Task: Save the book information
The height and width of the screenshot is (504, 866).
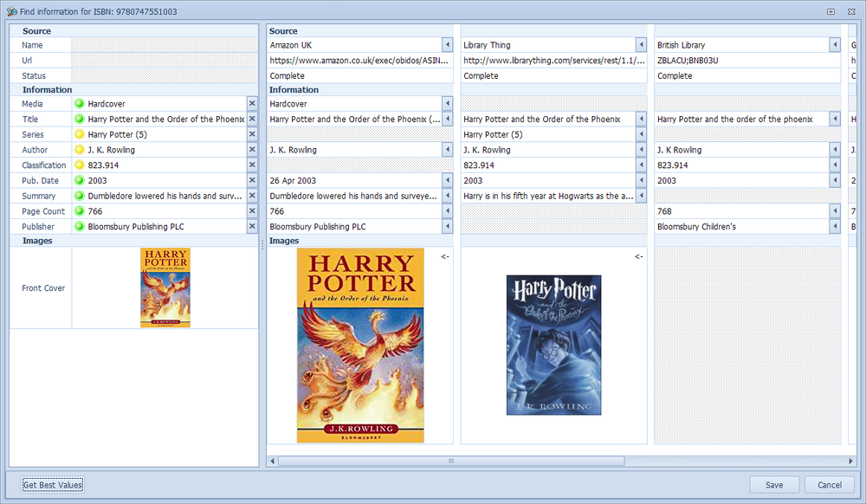Action: point(774,485)
